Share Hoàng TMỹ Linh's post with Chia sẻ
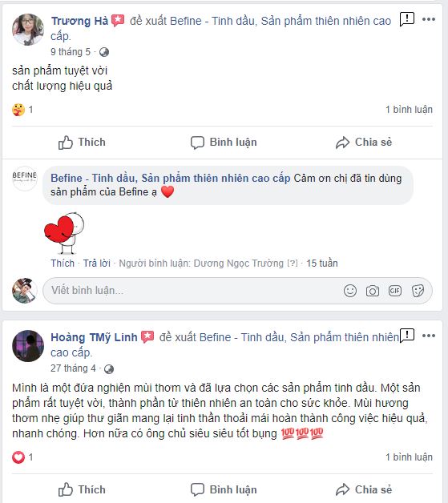448x503 pixels. (364, 490)
